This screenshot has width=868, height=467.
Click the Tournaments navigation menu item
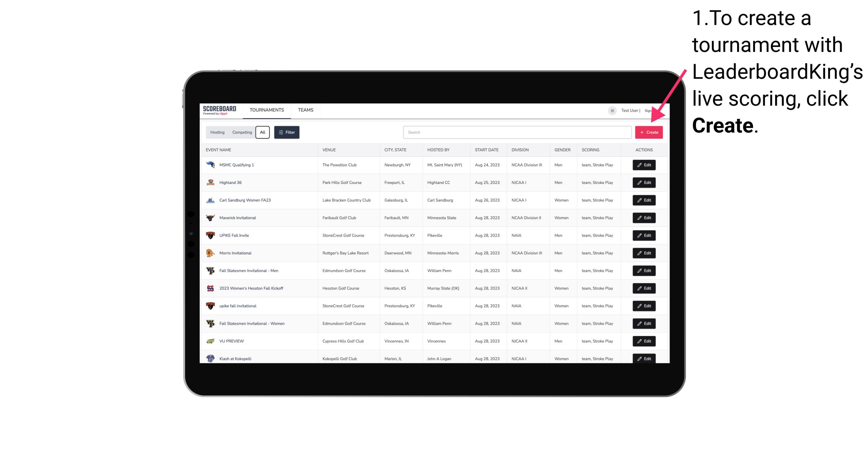(x=266, y=110)
